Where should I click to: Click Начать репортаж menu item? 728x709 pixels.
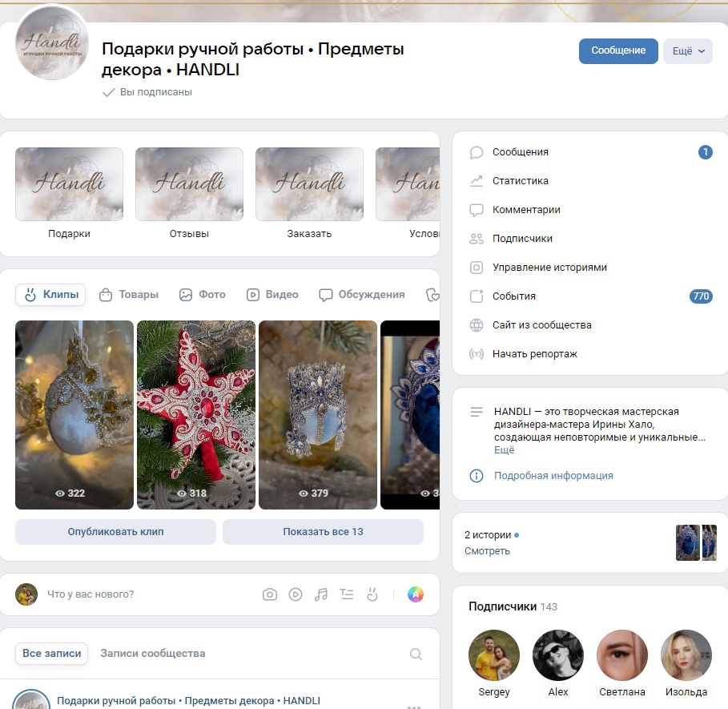point(590,354)
